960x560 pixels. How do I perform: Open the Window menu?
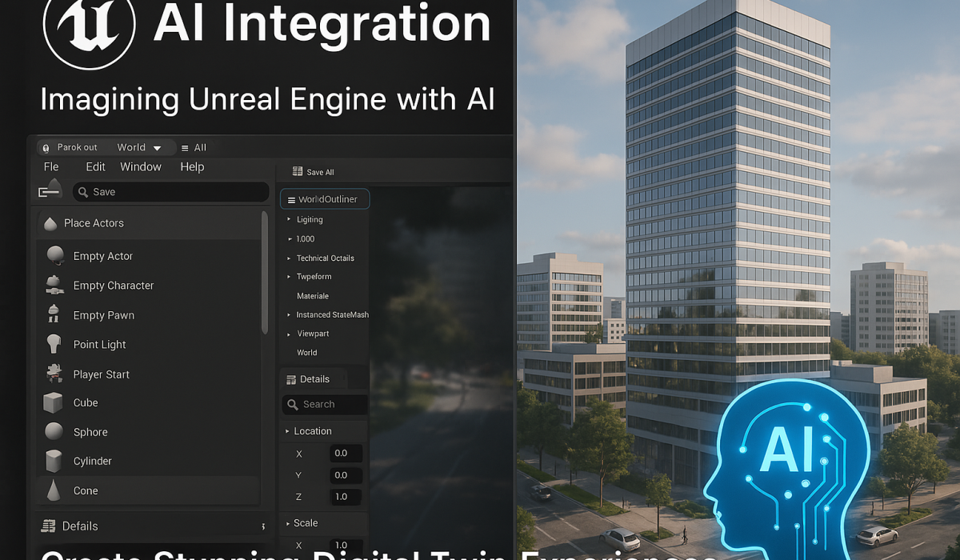[x=141, y=166]
